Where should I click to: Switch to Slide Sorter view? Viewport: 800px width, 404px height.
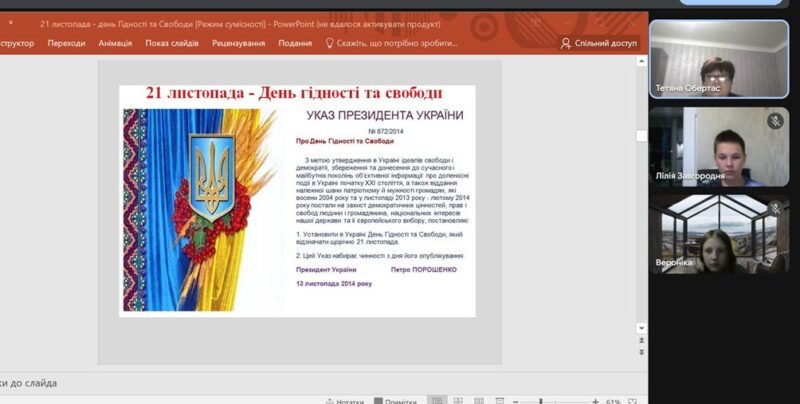(x=461, y=401)
